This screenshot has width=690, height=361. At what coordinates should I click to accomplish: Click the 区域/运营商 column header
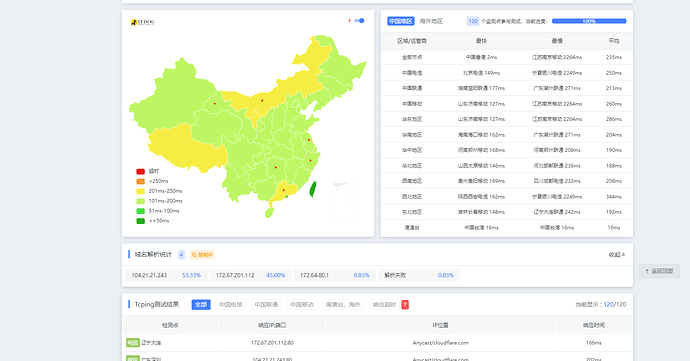click(x=412, y=41)
